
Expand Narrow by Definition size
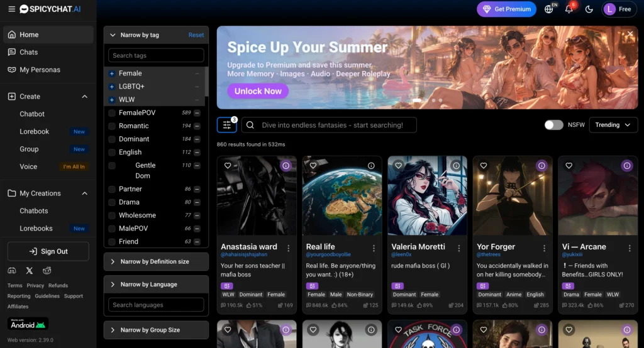pos(156,261)
